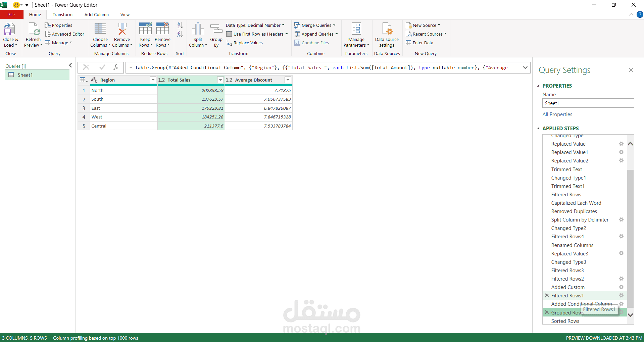This screenshot has width=644, height=342.
Task: Select the Renamed Columns applied step
Action: (572, 245)
